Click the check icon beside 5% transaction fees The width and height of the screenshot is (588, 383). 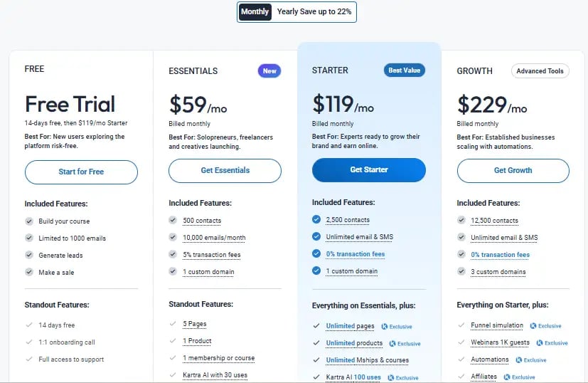pos(173,255)
